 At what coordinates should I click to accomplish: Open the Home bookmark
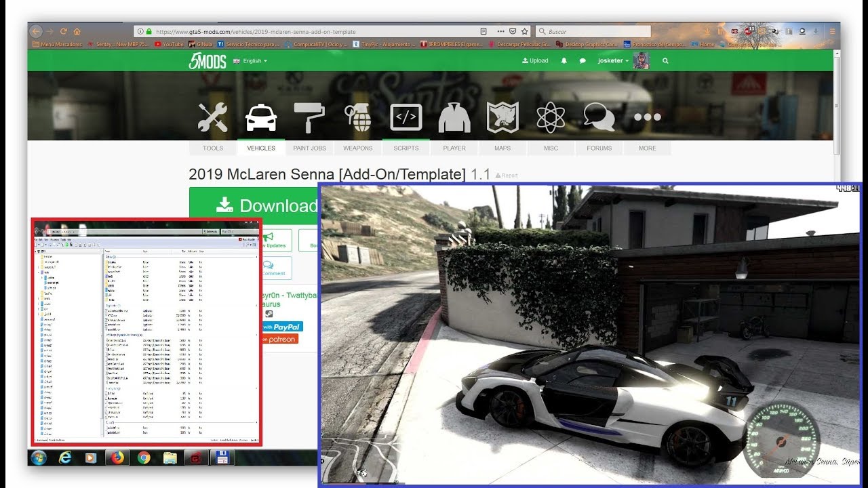point(703,45)
